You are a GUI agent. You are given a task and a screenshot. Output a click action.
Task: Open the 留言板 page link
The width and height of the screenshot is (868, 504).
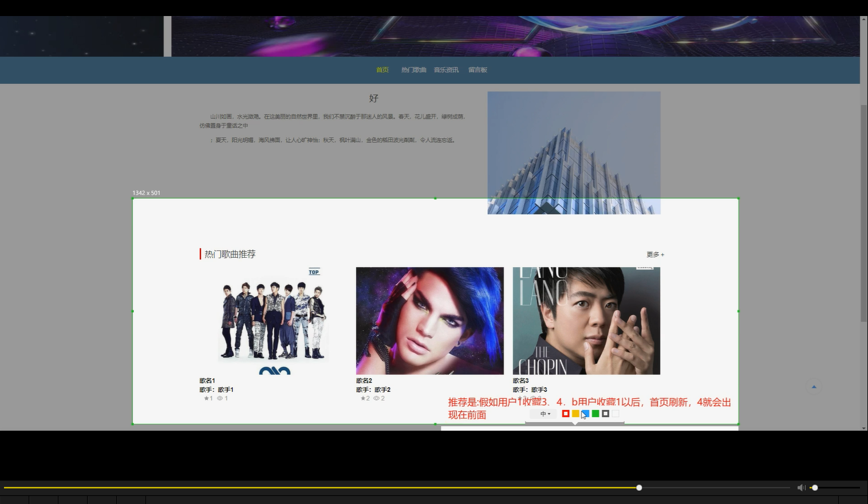pos(478,69)
